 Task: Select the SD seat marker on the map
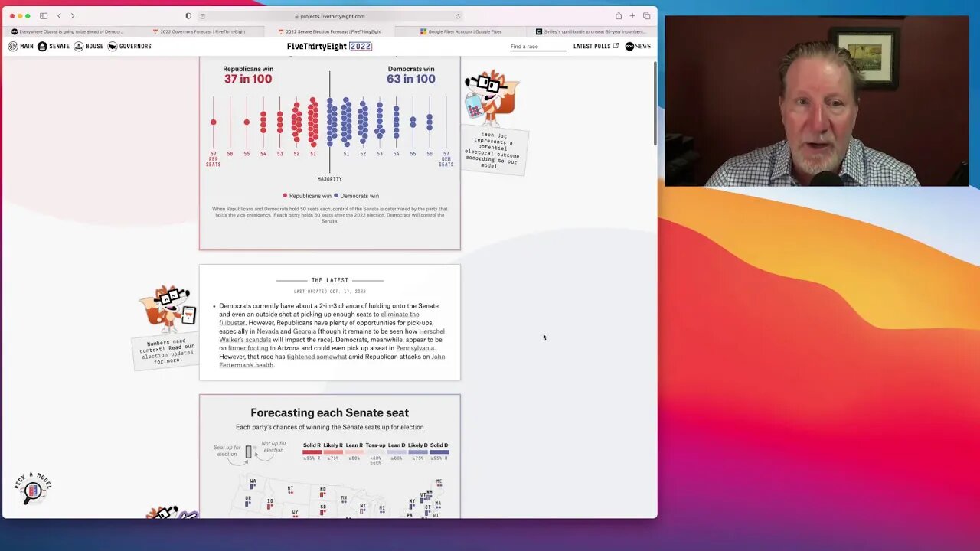pyautogui.click(x=323, y=508)
